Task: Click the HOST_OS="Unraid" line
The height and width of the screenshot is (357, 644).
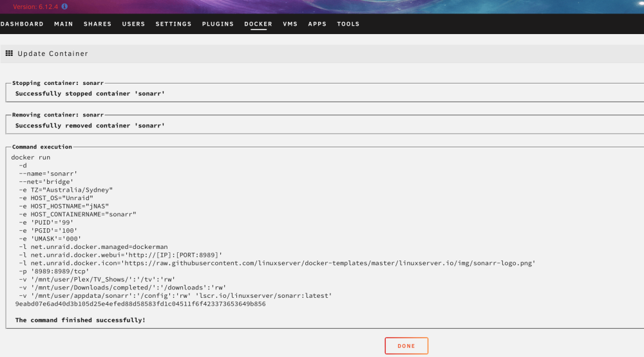Action: pos(56,197)
